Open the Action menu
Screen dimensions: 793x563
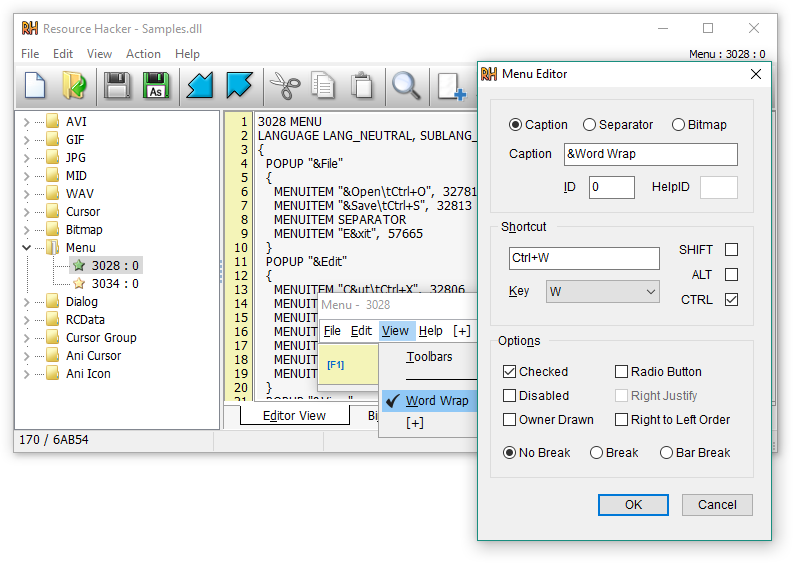click(143, 54)
